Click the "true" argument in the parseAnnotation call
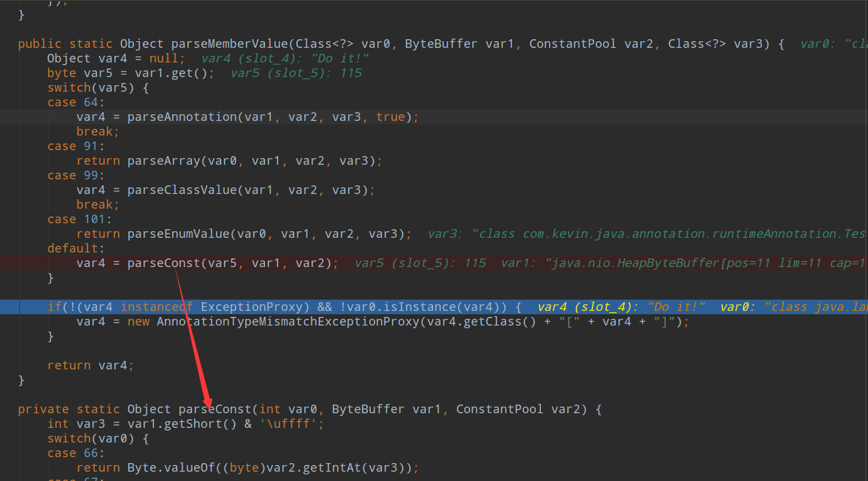This screenshot has width=868, height=481. (x=391, y=117)
